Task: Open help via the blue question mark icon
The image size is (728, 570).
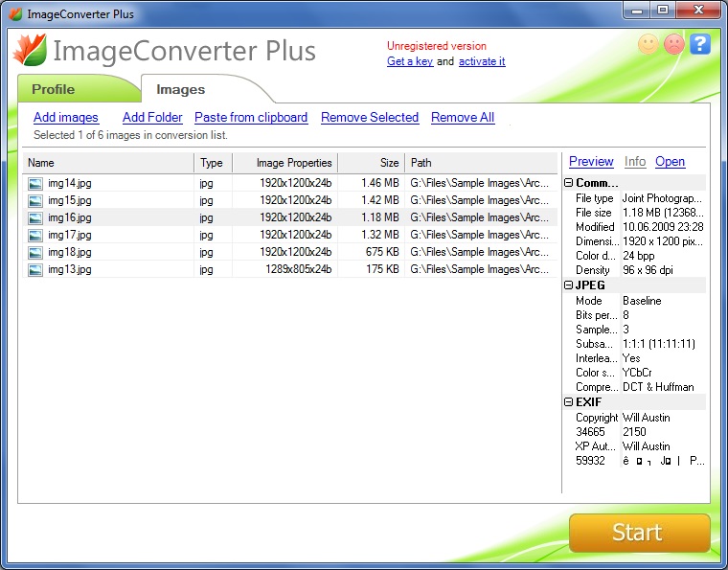Action: [x=700, y=45]
